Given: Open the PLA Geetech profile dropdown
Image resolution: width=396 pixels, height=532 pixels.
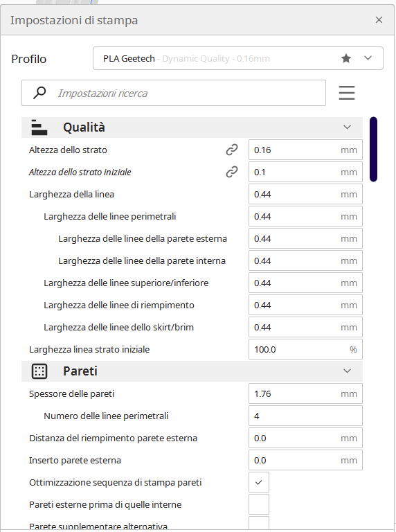Looking at the screenshot, I should (x=238, y=58).
